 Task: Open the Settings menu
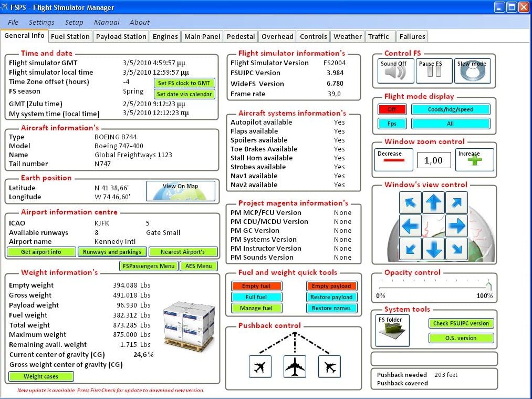41,22
